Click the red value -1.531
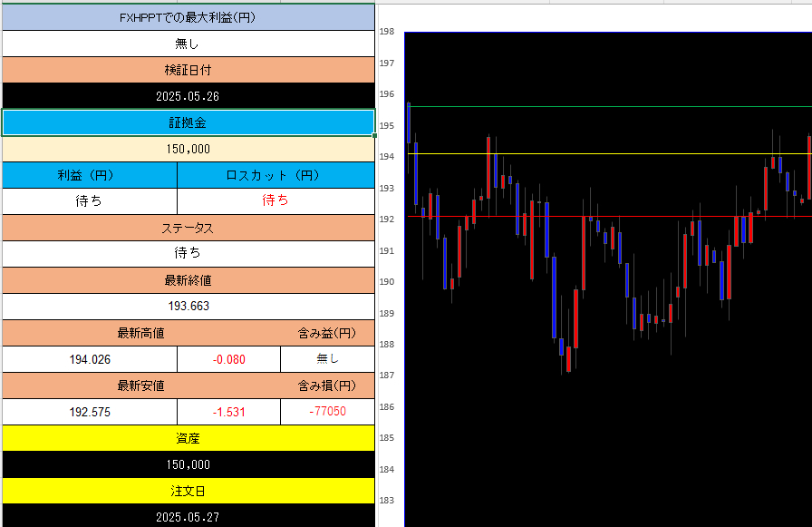The image size is (812, 527). point(229,412)
